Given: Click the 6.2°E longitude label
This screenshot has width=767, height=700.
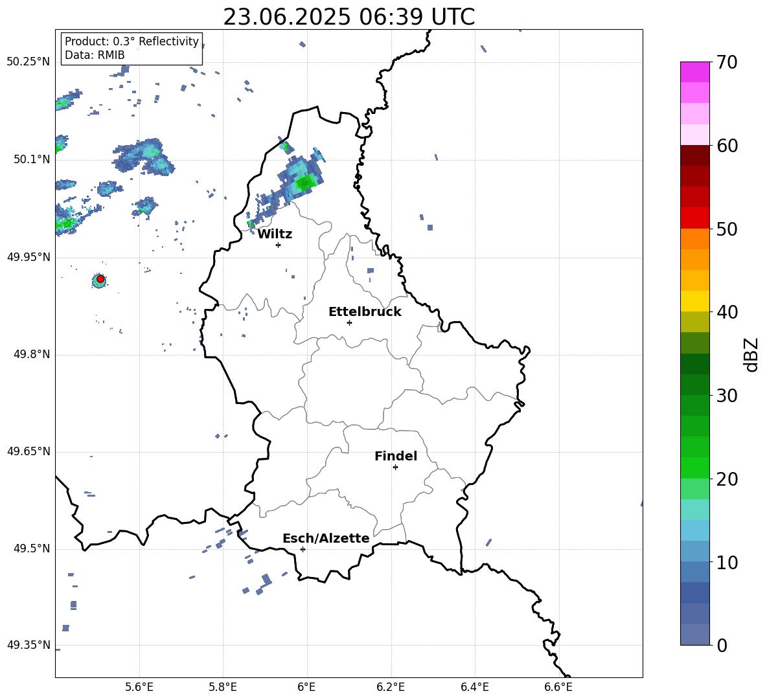Looking at the screenshot, I should [391, 687].
